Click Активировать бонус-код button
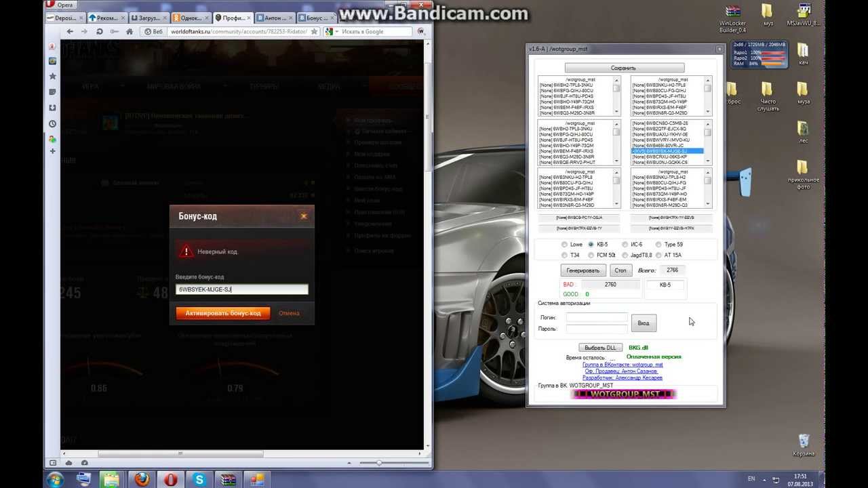The width and height of the screenshot is (868, 488). (x=223, y=313)
